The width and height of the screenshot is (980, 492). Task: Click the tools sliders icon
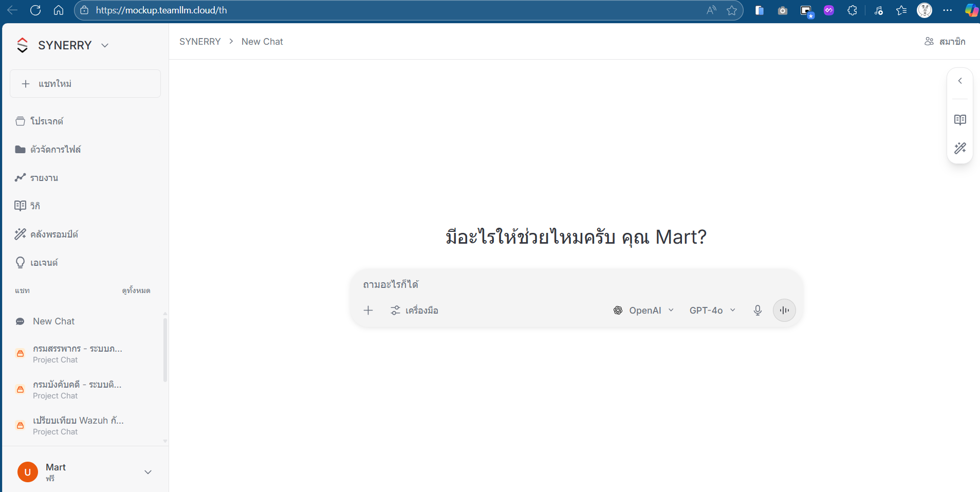(x=395, y=310)
